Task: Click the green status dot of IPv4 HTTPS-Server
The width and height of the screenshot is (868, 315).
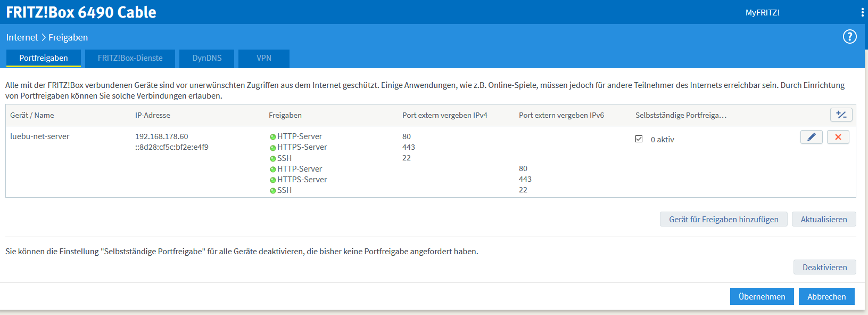Action: (272, 148)
